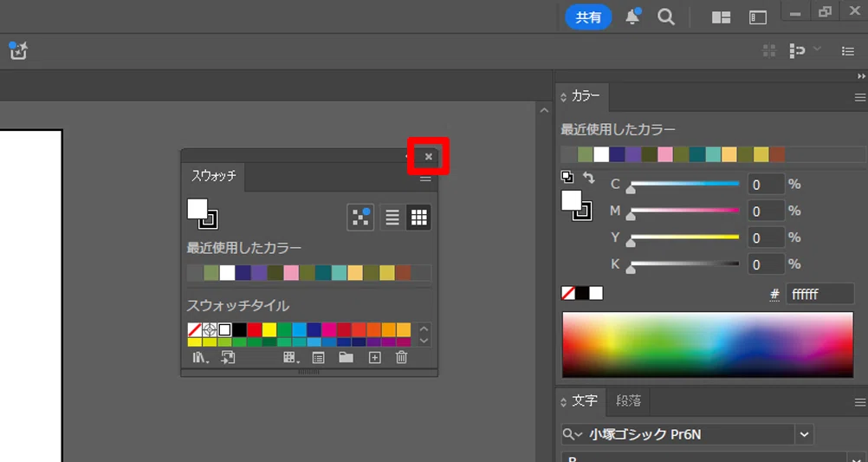Click the font field showing 小塚ゴシック Pr6N
Image resolution: width=868 pixels, height=462 pixels.
[677, 434]
